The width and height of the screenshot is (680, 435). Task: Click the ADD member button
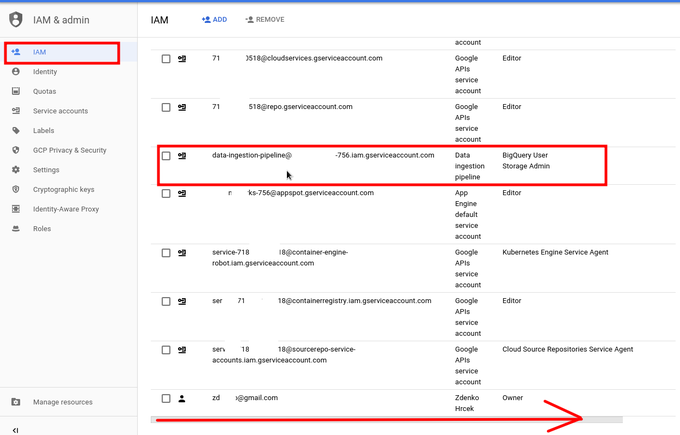(x=214, y=20)
